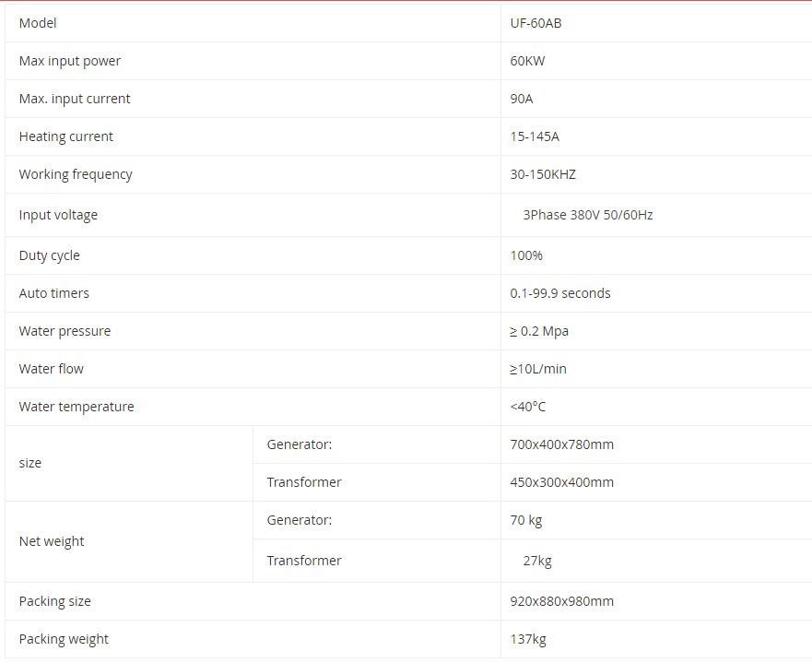Click the 27kg transformer weight
812x663 pixels.
pos(537,561)
